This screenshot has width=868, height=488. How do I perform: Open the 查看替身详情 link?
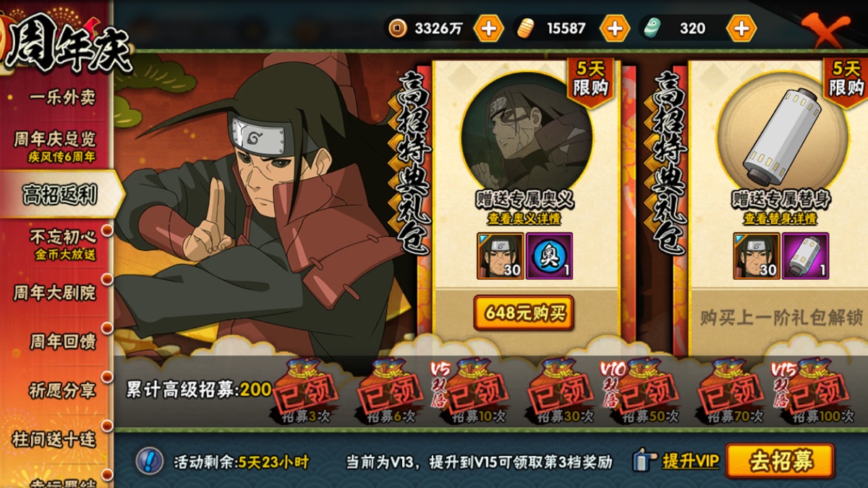(x=780, y=218)
